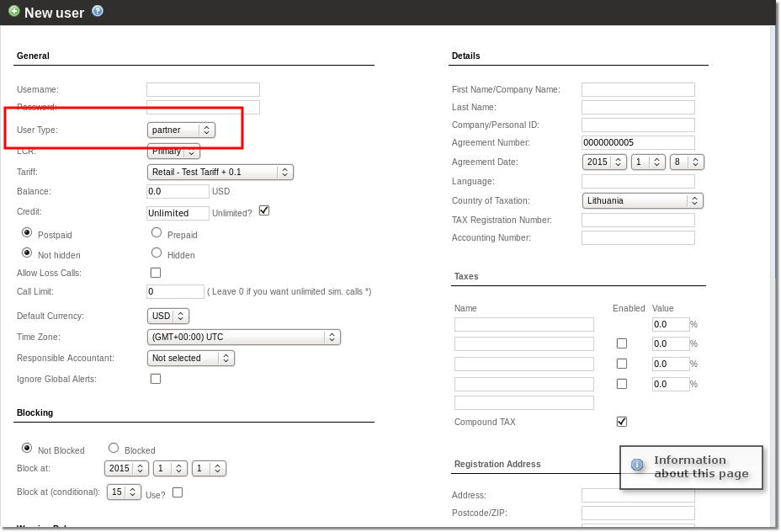The height and width of the screenshot is (532, 781).
Task: Click the information icon in page tooltip
Action: tap(637, 465)
